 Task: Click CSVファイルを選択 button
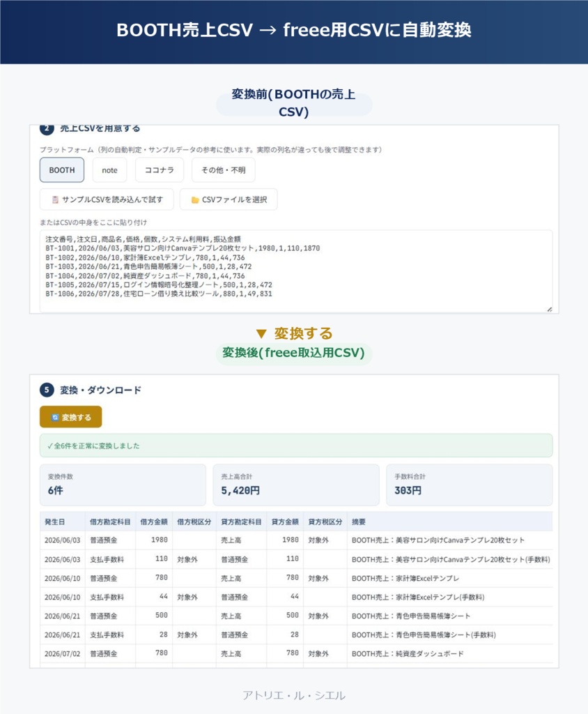[229, 199]
